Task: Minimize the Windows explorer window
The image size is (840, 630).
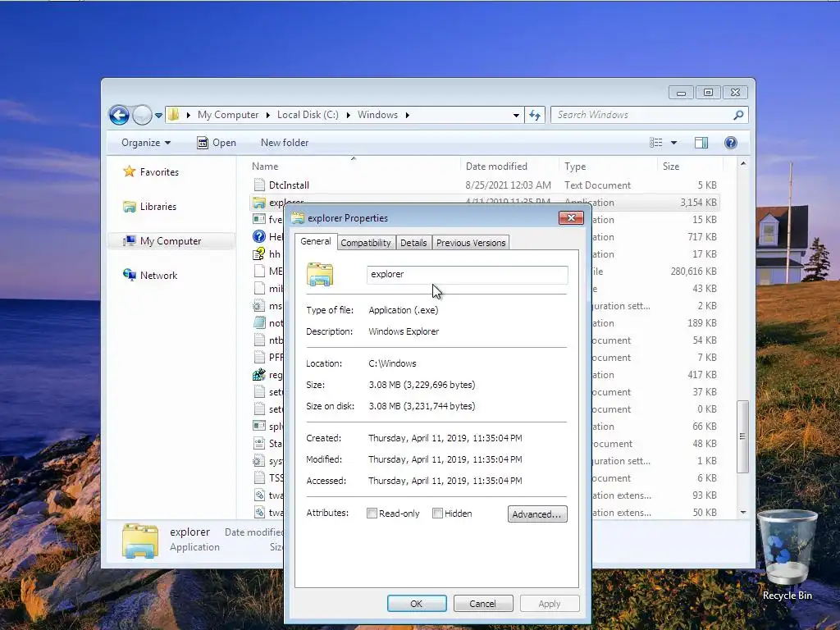Action: tap(681, 93)
